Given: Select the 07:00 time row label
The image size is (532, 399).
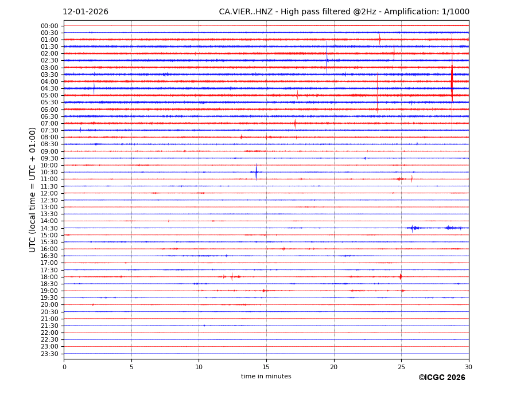Looking at the screenshot, I should click(x=49, y=123).
